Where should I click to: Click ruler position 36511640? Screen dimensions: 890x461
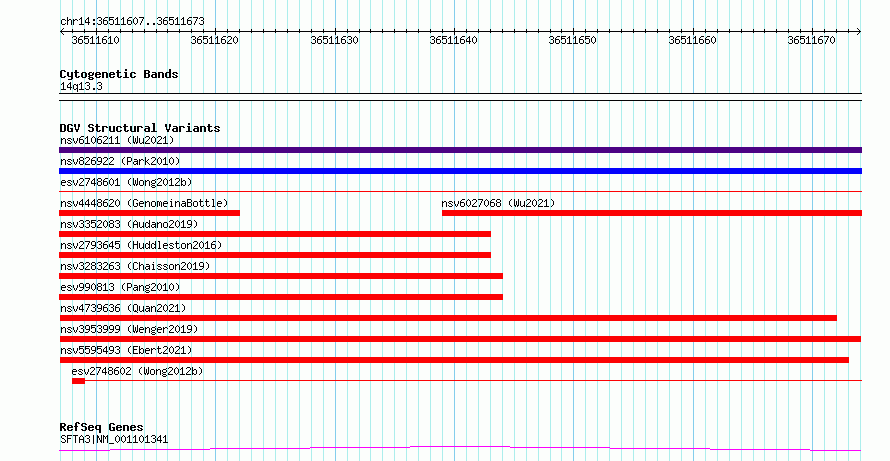[454, 40]
